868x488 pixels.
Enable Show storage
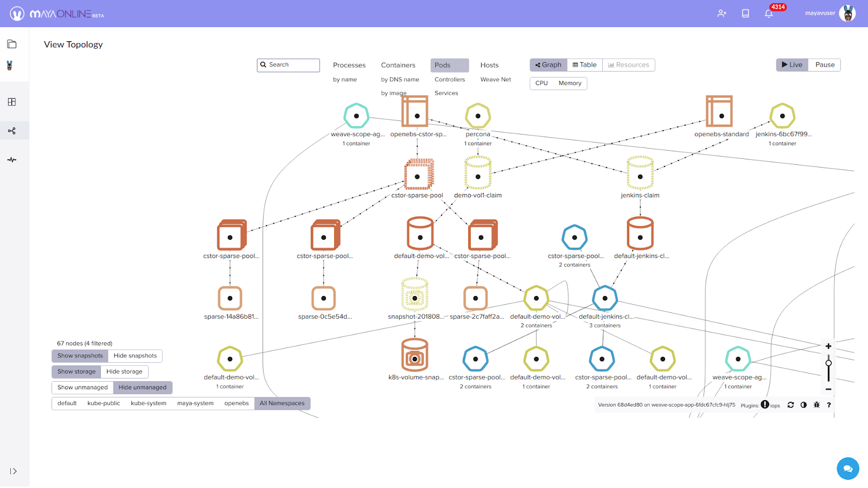coord(76,372)
